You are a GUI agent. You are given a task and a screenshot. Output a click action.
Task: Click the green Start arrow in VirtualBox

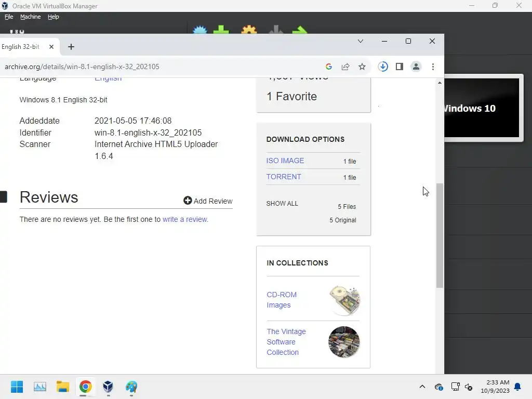300,30
